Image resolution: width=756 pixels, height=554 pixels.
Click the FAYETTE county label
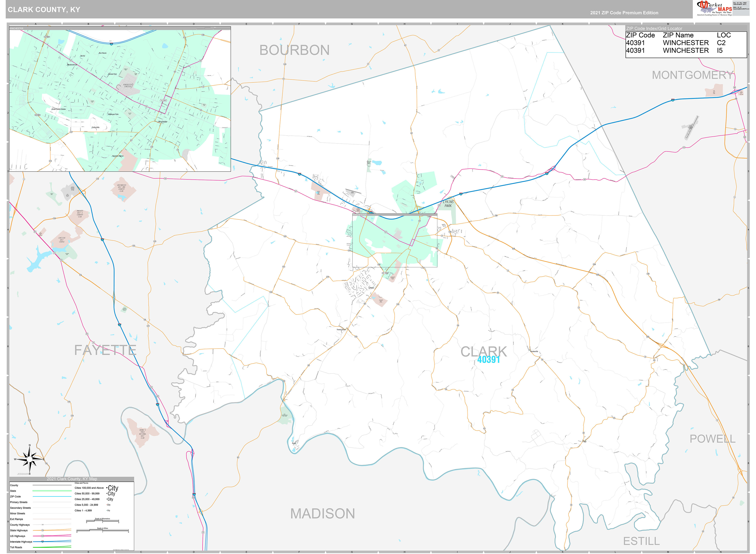click(105, 350)
